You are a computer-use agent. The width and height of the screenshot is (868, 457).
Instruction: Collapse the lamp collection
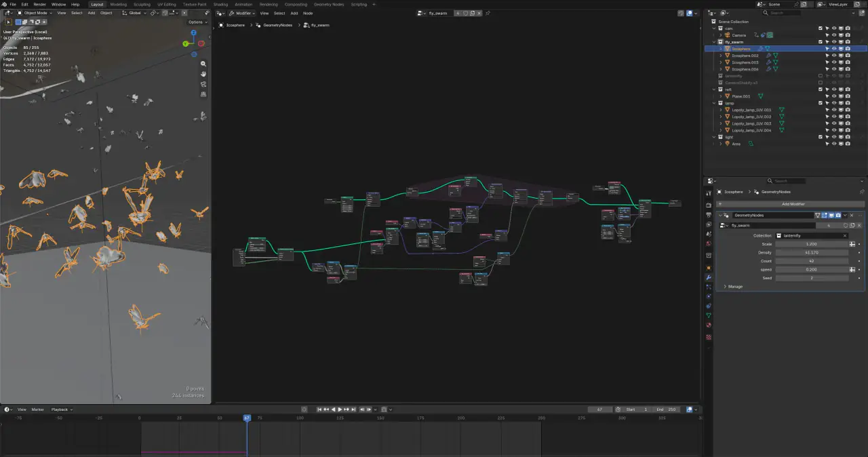(715, 103)
